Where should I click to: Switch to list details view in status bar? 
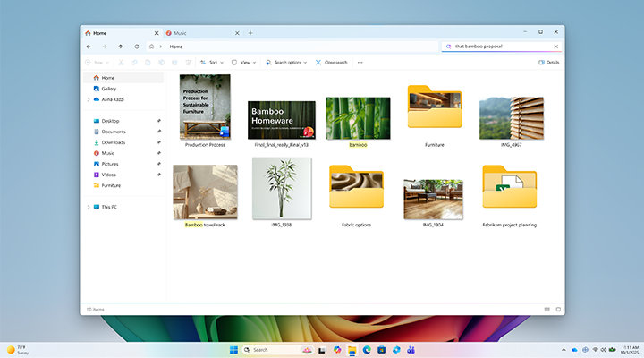click(x=547, y=310)
